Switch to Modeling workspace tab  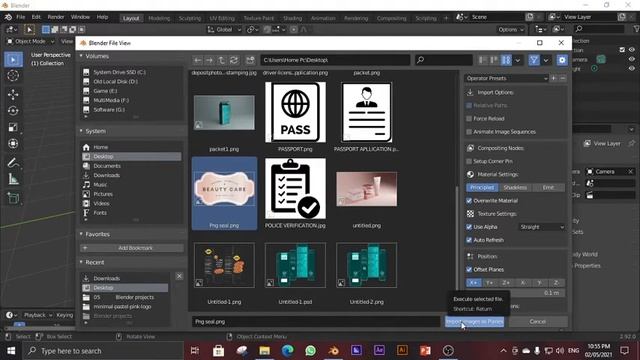159,18
